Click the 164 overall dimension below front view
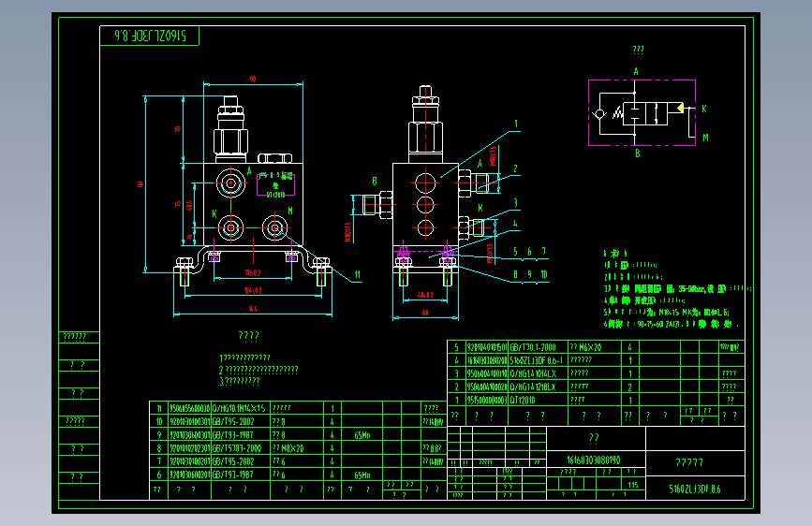The height and width of the screenshot is (526, 812). click(253, 309)
